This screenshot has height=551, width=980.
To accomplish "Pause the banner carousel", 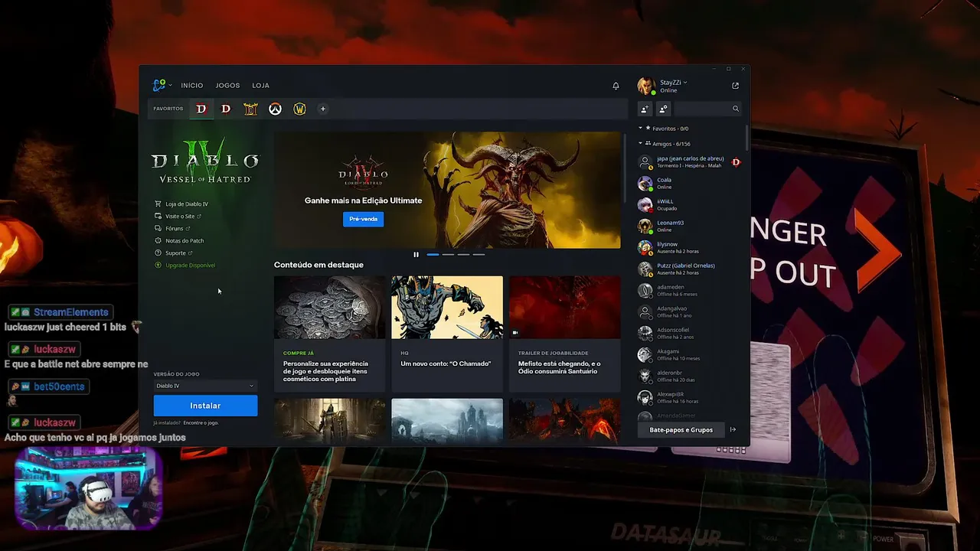I will 416,254.
